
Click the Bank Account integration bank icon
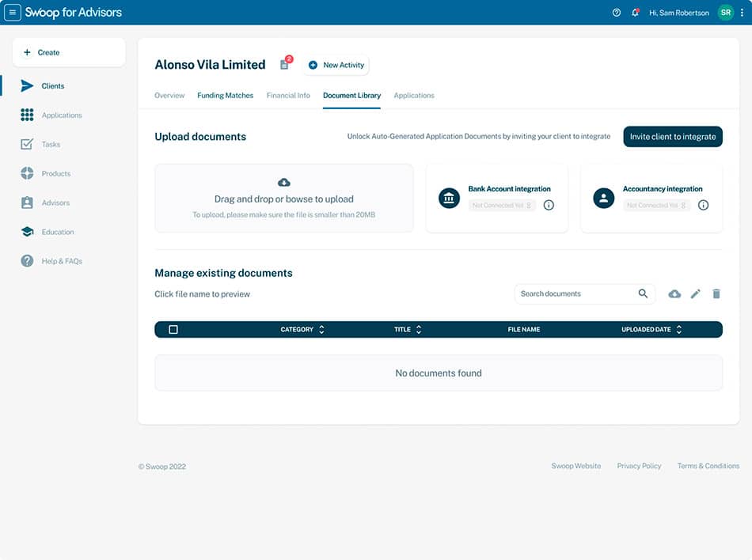point(449,198)
